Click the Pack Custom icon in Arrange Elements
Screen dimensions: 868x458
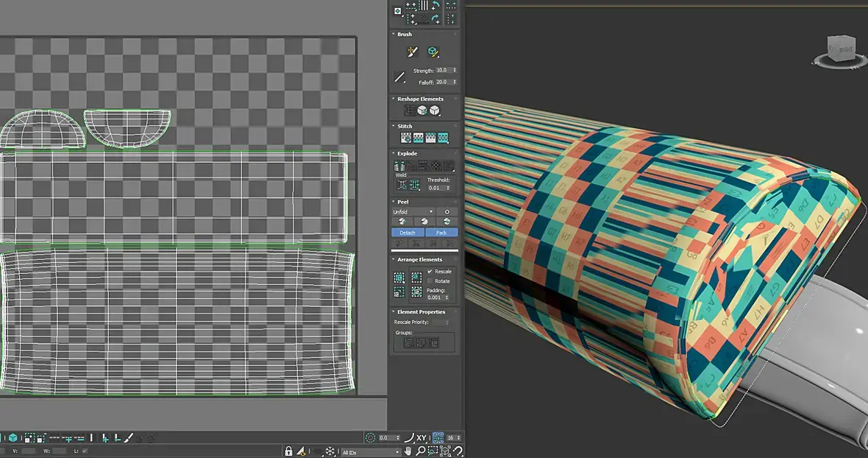(x=399, y=278)
